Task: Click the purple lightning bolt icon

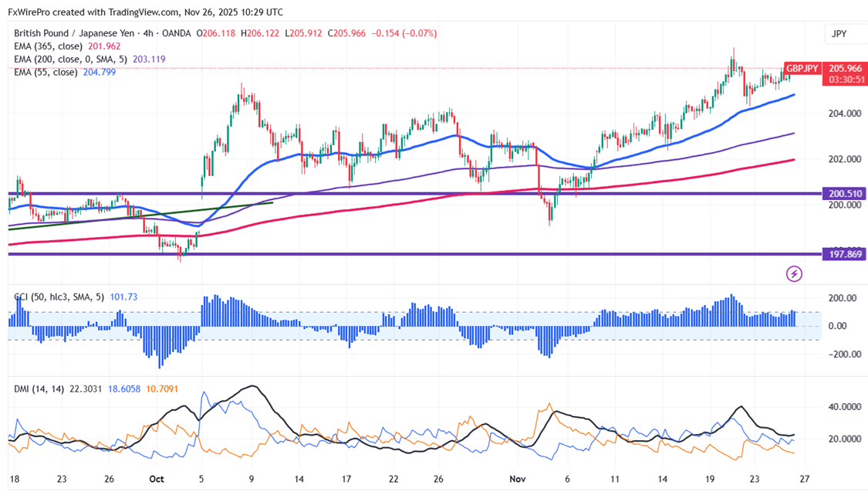Action: pyautogui.click(x=795, y=273)
